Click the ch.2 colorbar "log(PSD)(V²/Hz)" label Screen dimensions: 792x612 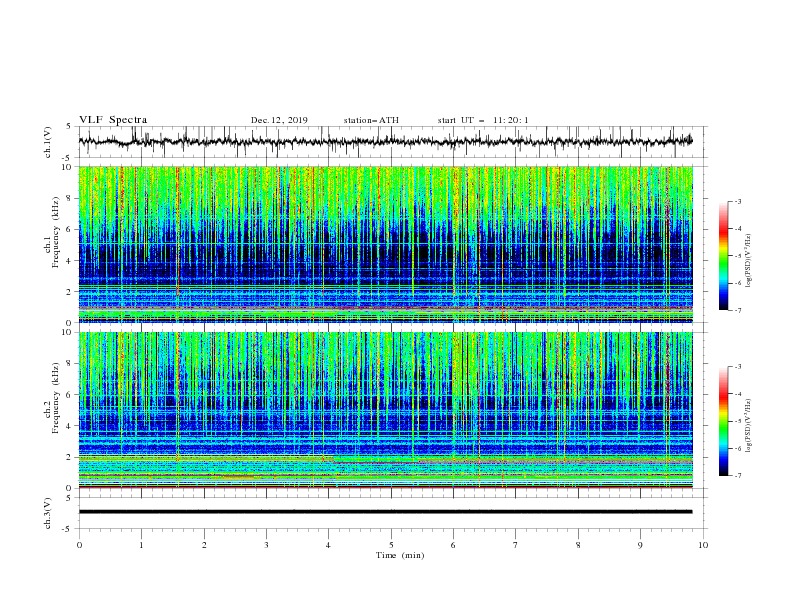pos(749,426)
